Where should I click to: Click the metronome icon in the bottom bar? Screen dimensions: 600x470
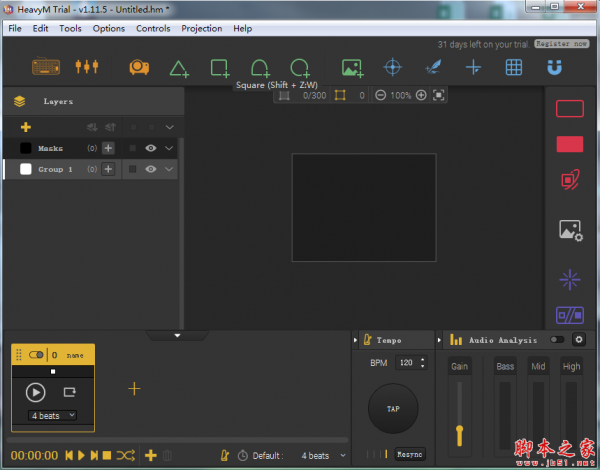(225, 455)
